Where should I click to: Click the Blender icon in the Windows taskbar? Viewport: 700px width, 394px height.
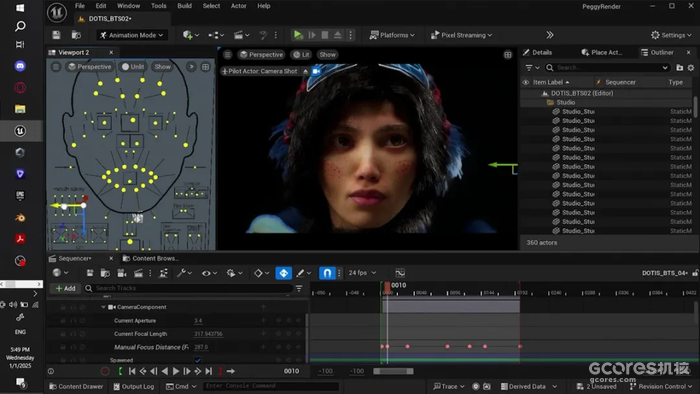click(x=20, y=218)
